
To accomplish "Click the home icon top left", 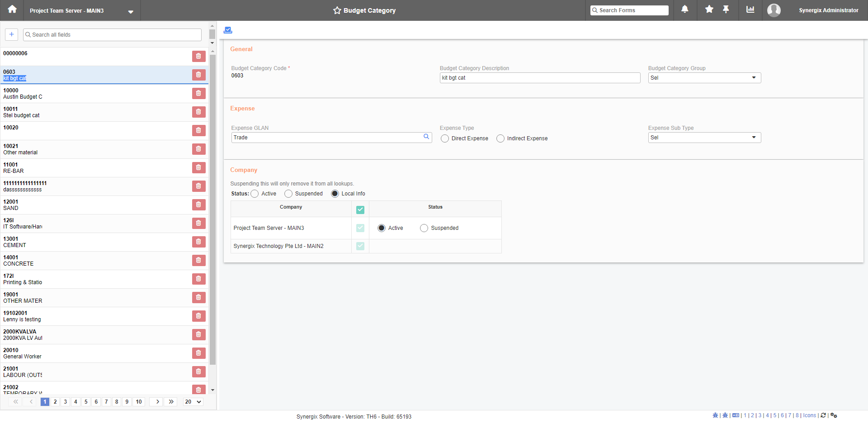I will [x=11, y=10].
